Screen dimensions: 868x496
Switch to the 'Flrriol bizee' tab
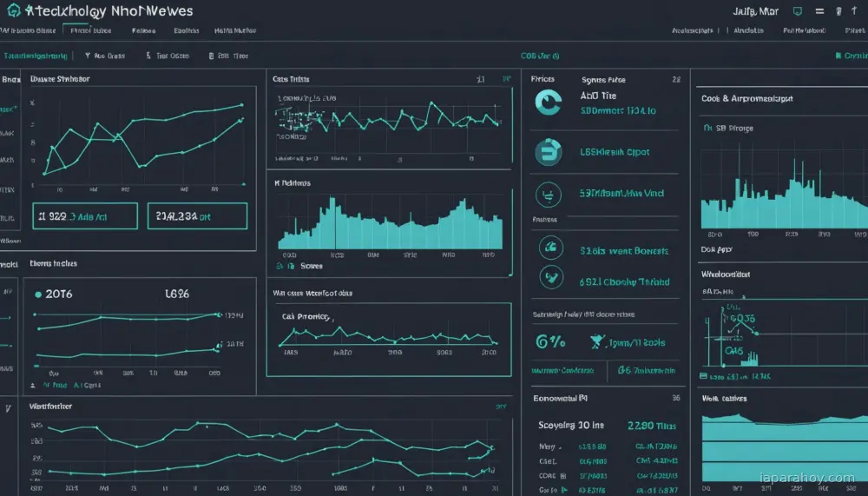point(91,30)
